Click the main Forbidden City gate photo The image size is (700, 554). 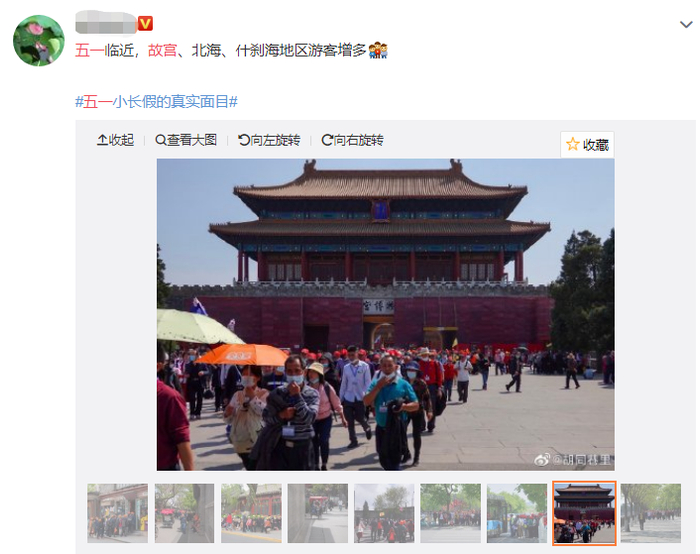tap(385, 315)
